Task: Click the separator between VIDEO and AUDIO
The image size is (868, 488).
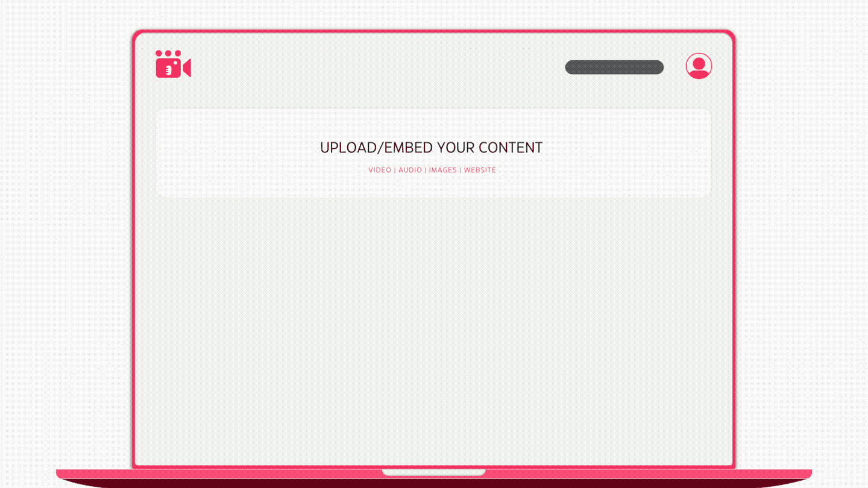Action: 395,170
